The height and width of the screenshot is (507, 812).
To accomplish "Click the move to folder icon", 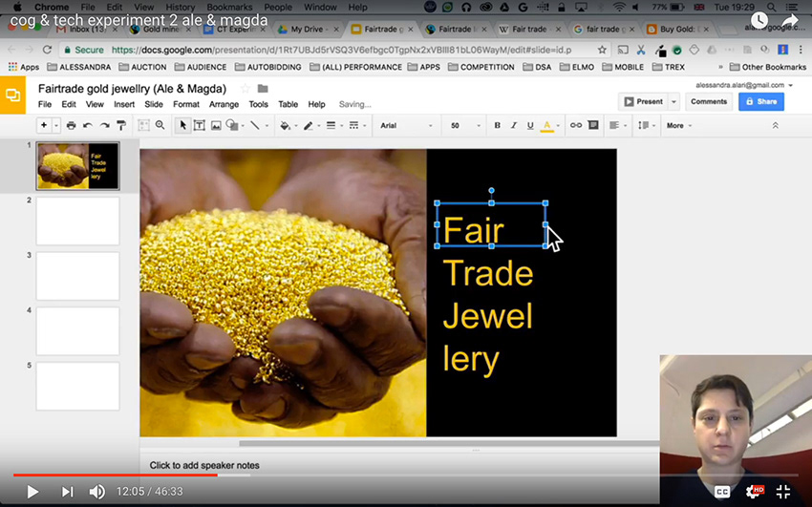I will [x=263, y=89].
